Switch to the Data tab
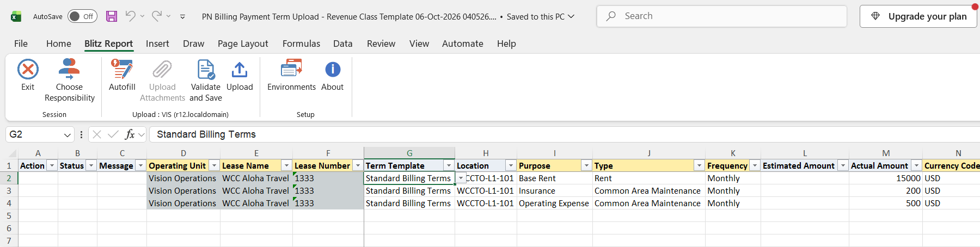Screen dimensions: 980x247 pos(343,44)
